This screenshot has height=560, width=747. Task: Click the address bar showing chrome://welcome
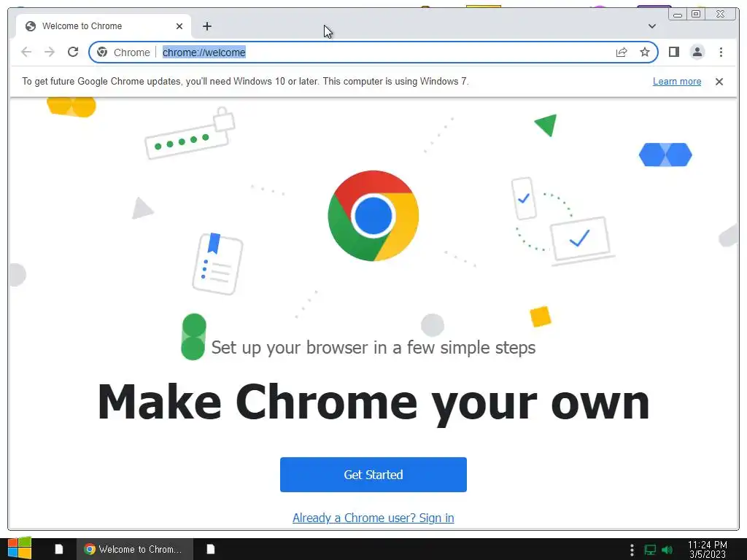click(x=373, y=52)
